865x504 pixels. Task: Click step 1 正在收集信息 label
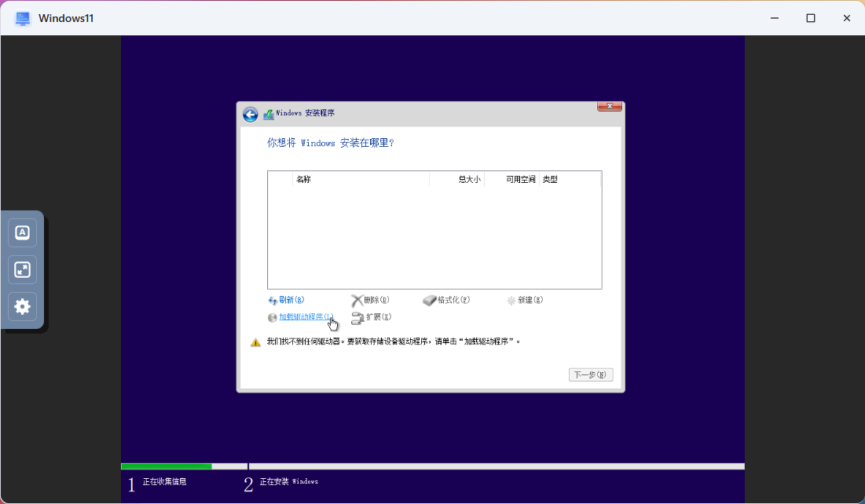coord(164,481)
